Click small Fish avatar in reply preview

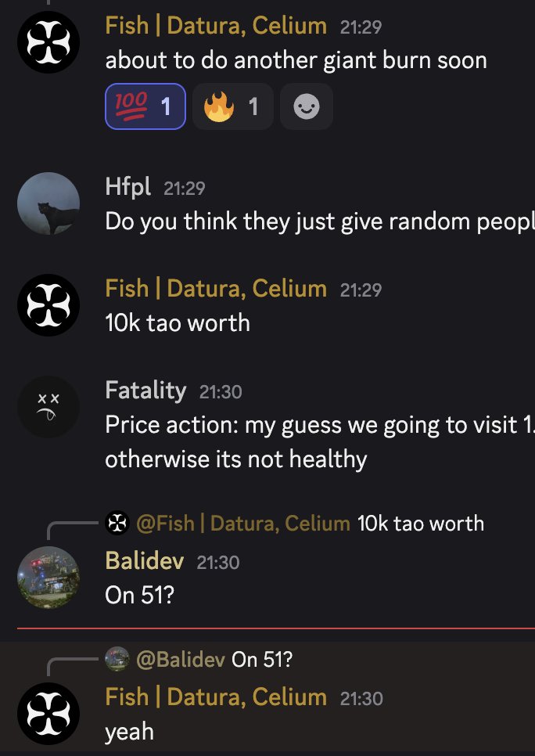pos(117,523)
